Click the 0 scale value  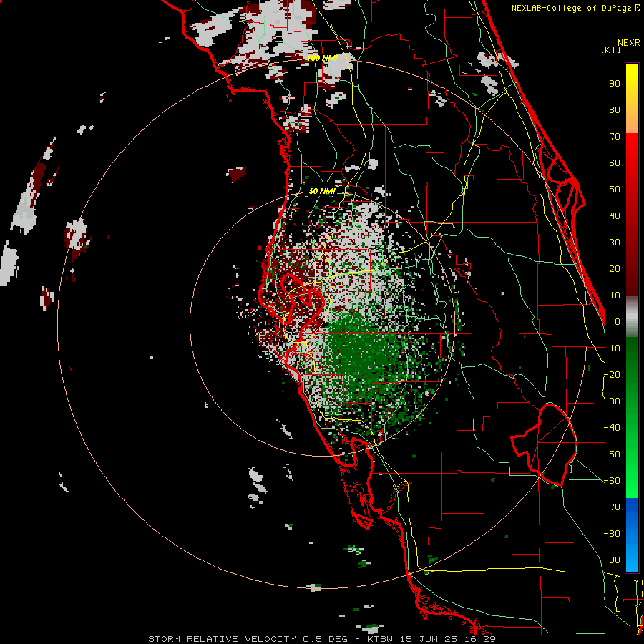[x=618, y=322]
